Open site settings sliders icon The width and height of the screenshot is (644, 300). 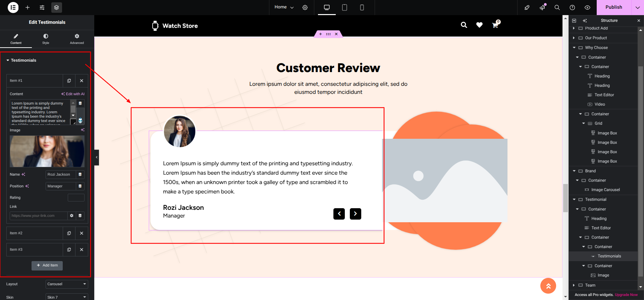(42, 7)
